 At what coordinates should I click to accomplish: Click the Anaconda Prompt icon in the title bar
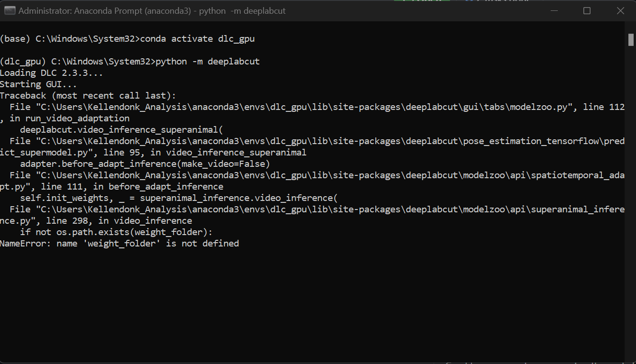[x=10, y=10]
